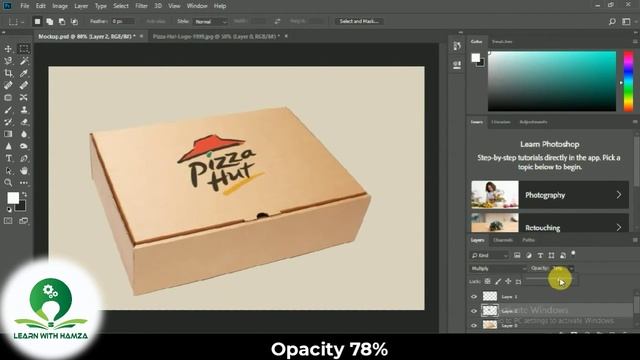Viewport: 640px width, 360px height.
Task: Toggle Lock image pixels brush icon
Action: 498,281
